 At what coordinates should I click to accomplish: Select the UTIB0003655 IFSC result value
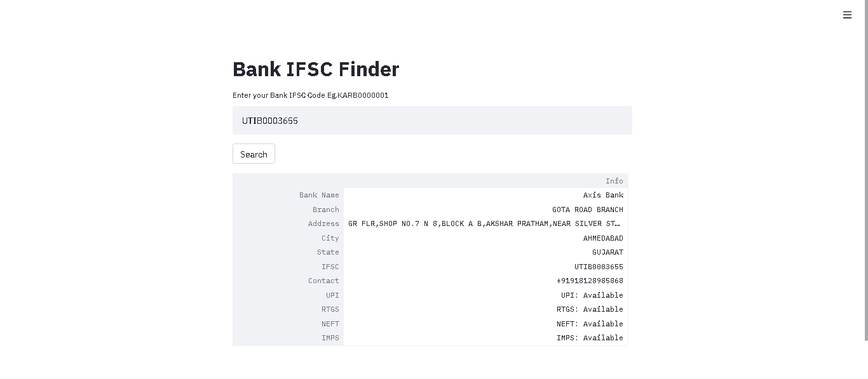tap(598, 266)
